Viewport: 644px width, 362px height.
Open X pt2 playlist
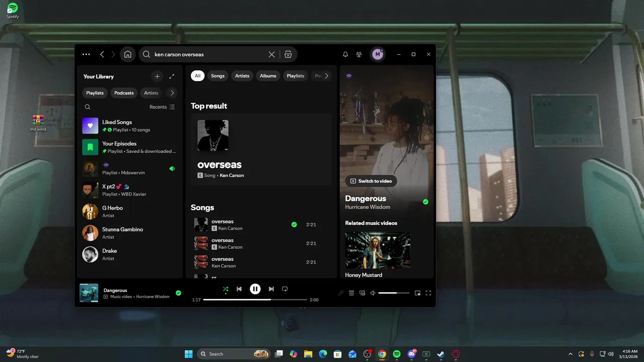130,190
